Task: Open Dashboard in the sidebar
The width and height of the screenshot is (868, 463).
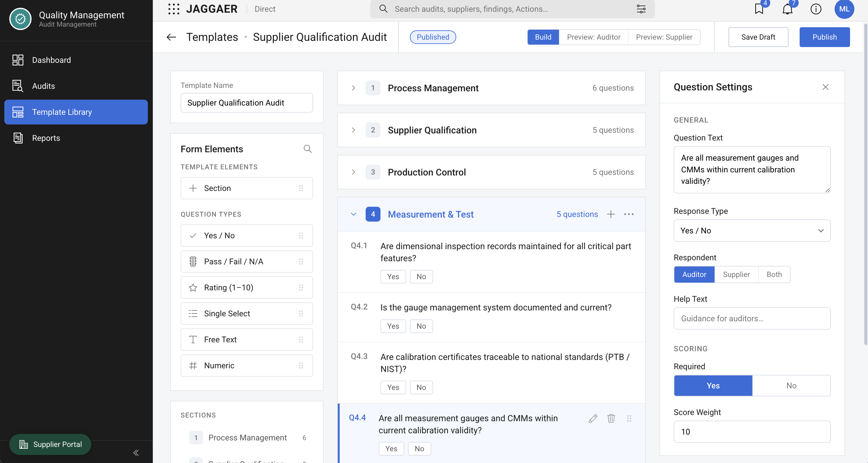Action: (76, 60)
